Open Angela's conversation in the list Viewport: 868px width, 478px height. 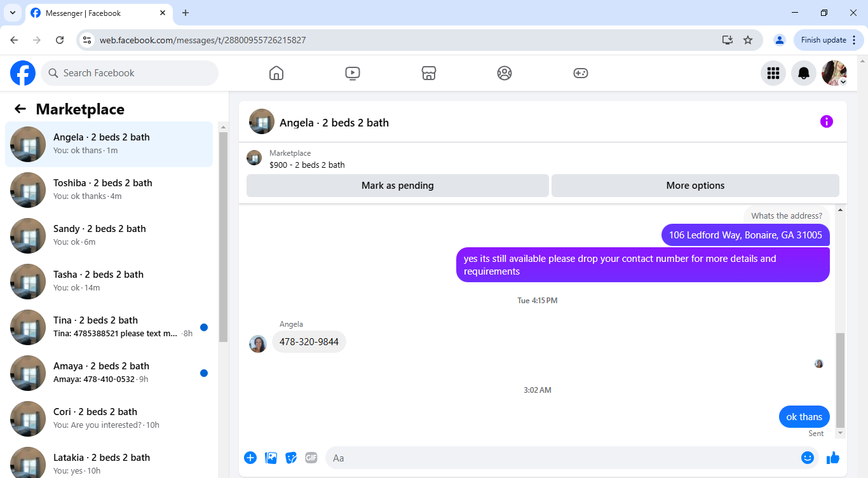pos(109,144)
